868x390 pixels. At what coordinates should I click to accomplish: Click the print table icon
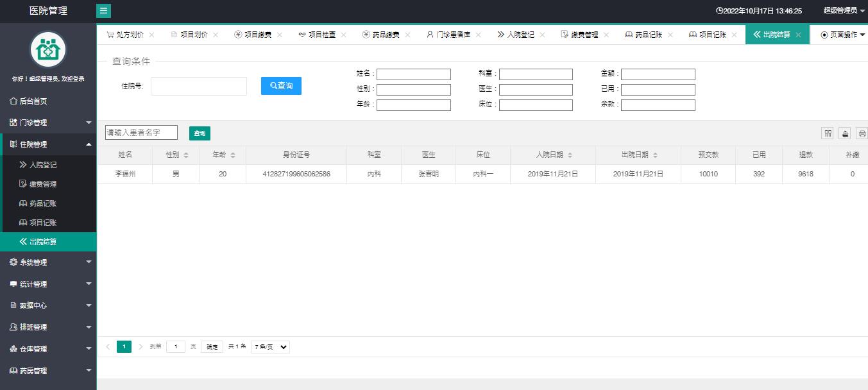pyautogui.click(x=862, y=133)
